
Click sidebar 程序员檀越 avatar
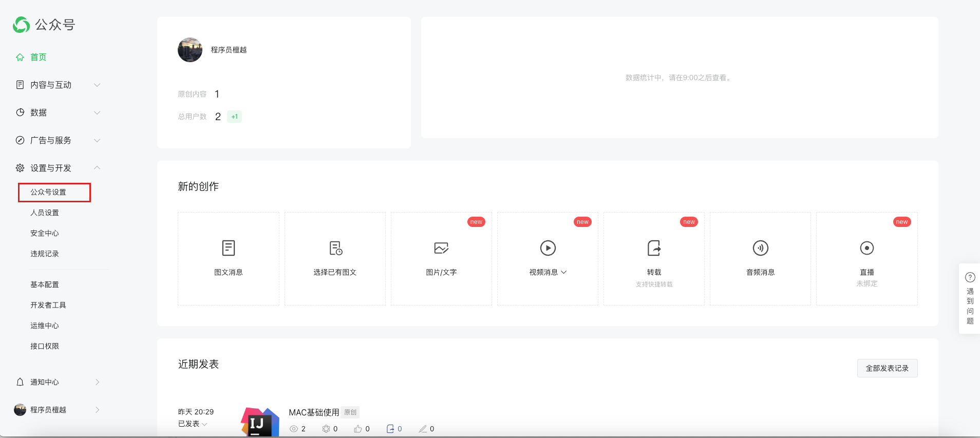[20, 410]
